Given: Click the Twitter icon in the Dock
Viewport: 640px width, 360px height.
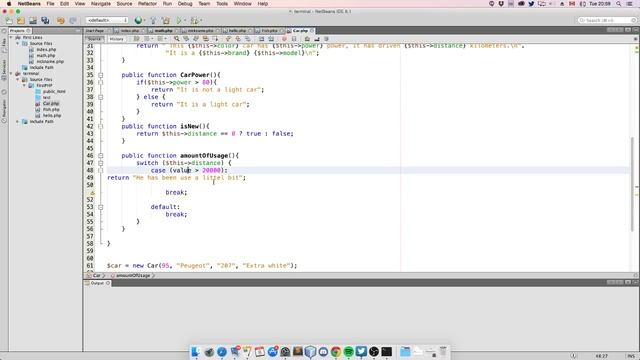Looking at the screenshot, I should point(361,351).
